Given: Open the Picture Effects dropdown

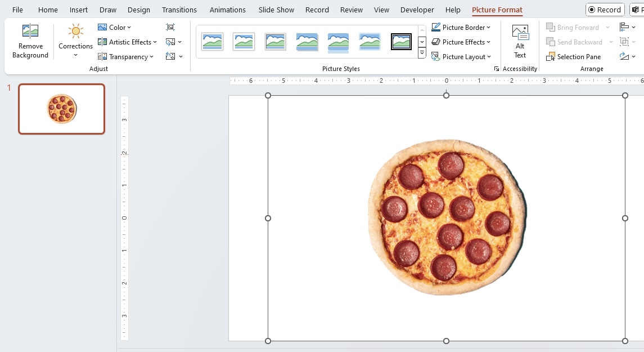Looking at the screenshot, I should tap(461, 42).
